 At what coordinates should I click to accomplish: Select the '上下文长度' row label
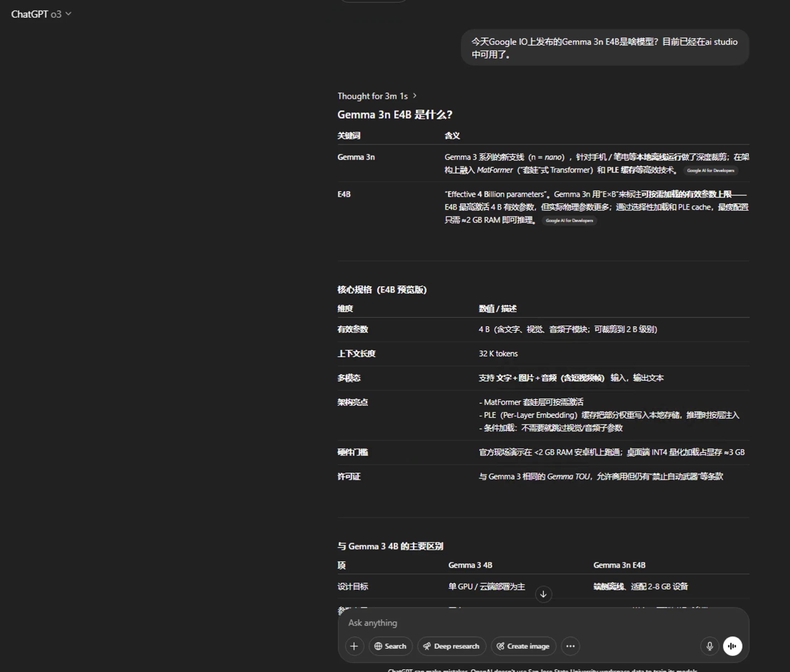point(356,354)
